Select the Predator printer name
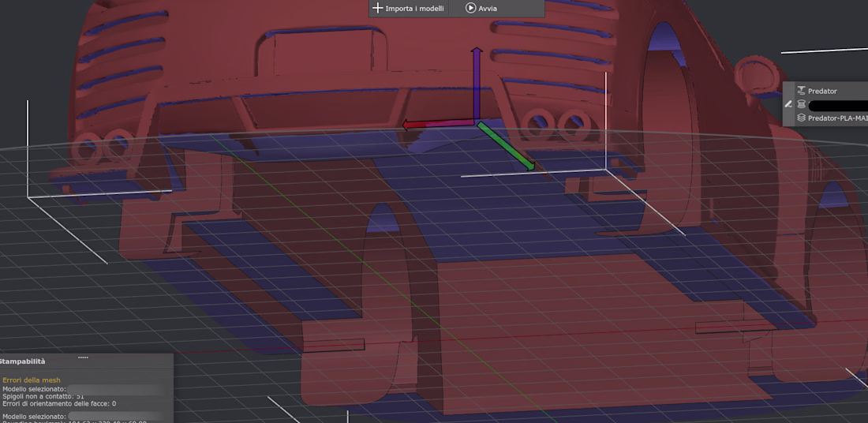 (822, 91)
